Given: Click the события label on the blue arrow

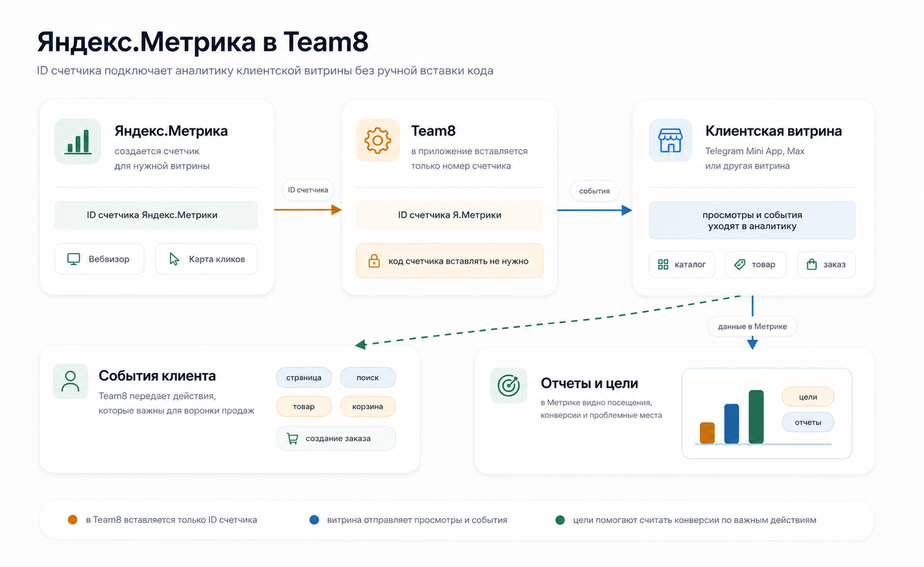Looking at the screenshot, I should (594, 191).
